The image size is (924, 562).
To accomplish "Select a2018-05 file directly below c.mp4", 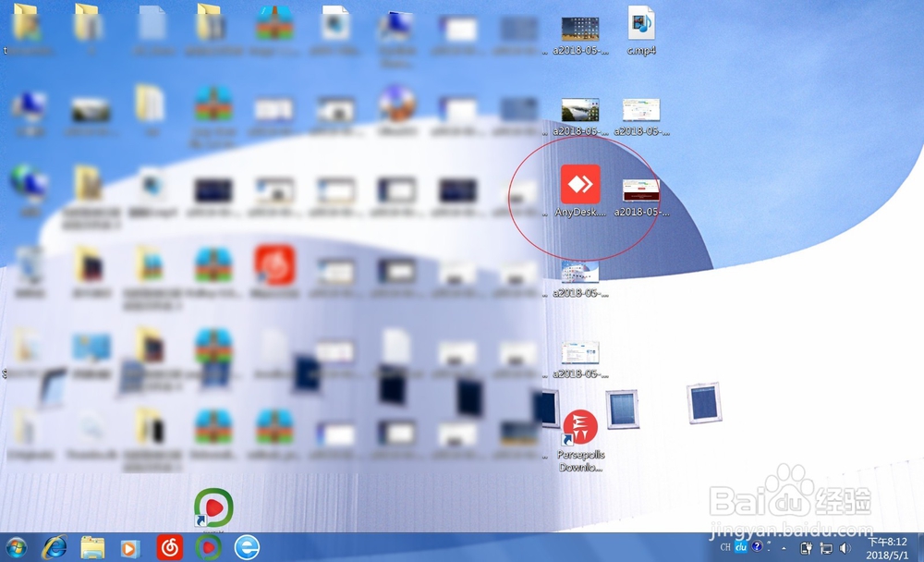I will tap(641, 116).
